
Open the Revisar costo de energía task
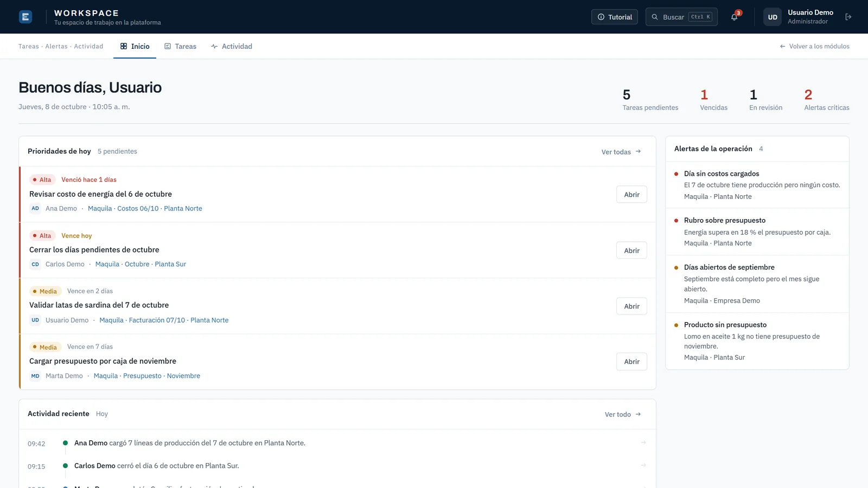[631, 195]
